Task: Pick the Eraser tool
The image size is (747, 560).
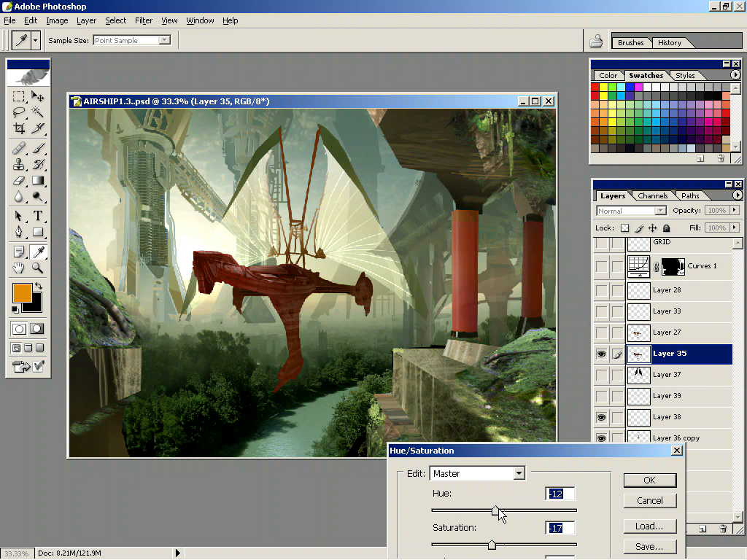Action: coord(19,180)
